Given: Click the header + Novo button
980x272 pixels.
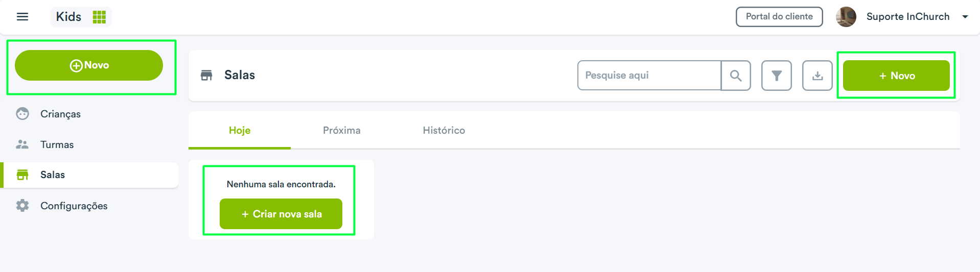Looking at the screenshot, I should pyautogui.click(x=896, y=76).
